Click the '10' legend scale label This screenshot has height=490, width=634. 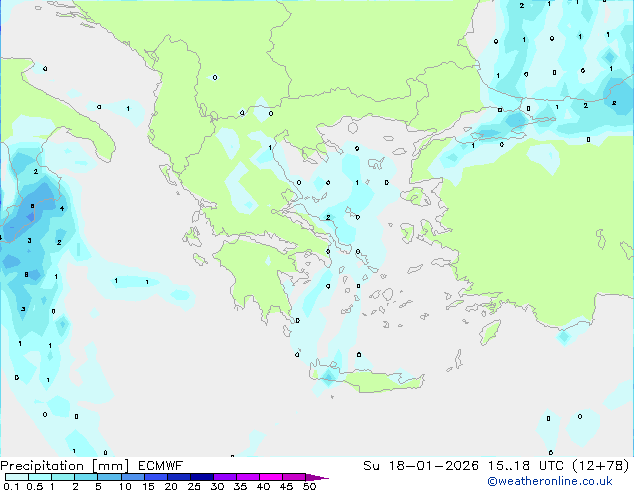coord(125,486)
